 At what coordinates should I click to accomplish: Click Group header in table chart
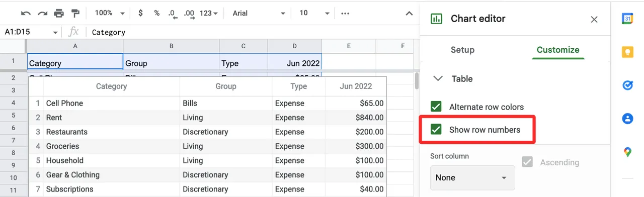pos(226,86)
